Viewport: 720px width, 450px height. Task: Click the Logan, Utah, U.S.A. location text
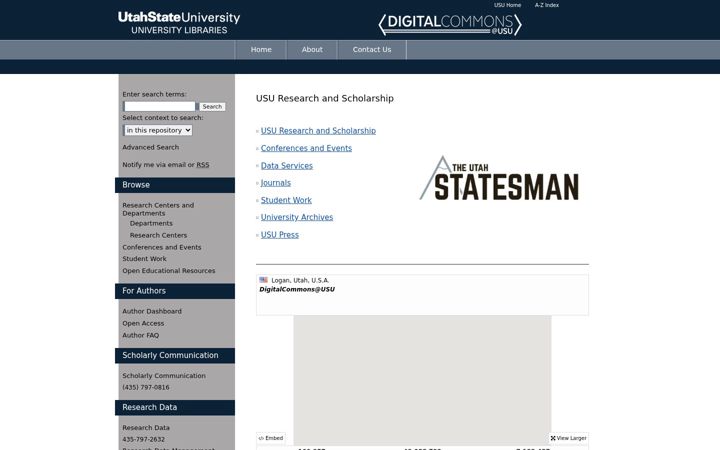coord(300,280)
